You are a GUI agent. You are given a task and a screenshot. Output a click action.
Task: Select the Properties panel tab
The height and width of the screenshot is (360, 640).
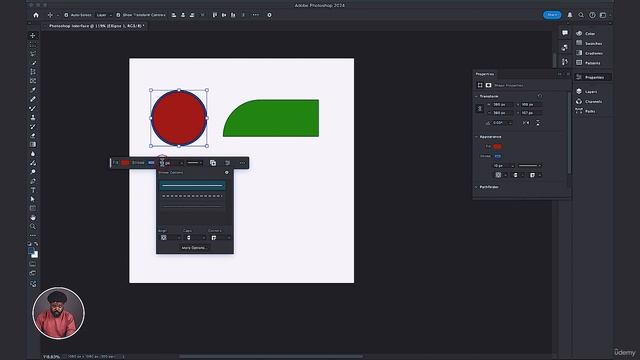(x=485, y=74)
